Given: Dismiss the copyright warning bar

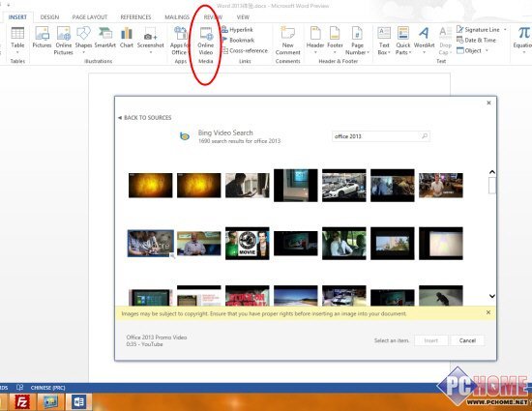Looking at the screenshot, I should (488, 312).
